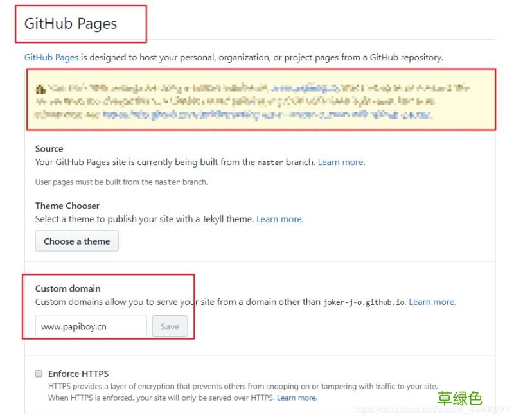Open Learn more link beside joker-j-o.github.io

click(431, 302)
